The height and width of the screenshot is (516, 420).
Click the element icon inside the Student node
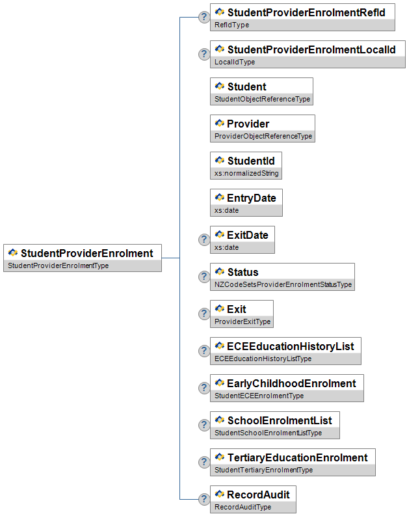click(x=220, y=87)
